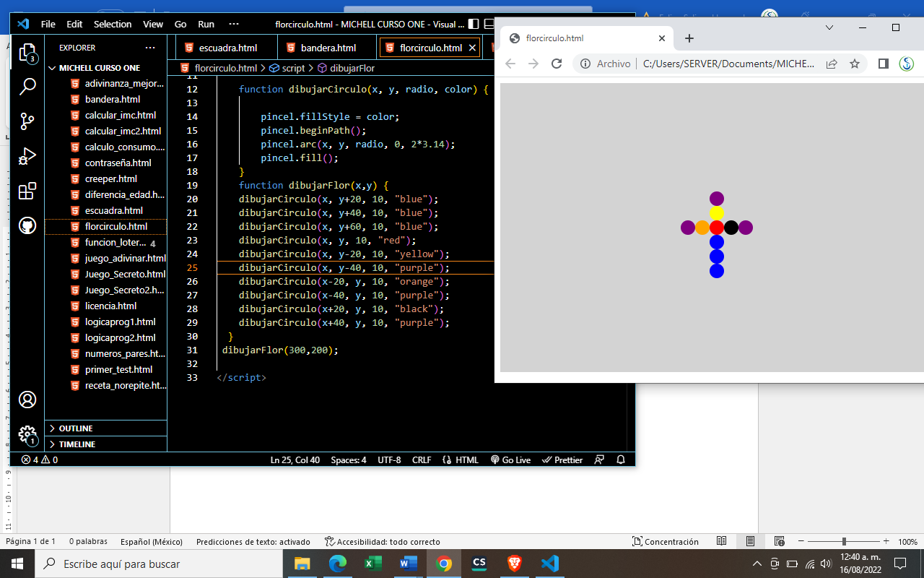Image resolution: width=924 pixels, height=578 pixels.
Task: Open creeper.html in the file explorer
Action: (x=105, y=178)
